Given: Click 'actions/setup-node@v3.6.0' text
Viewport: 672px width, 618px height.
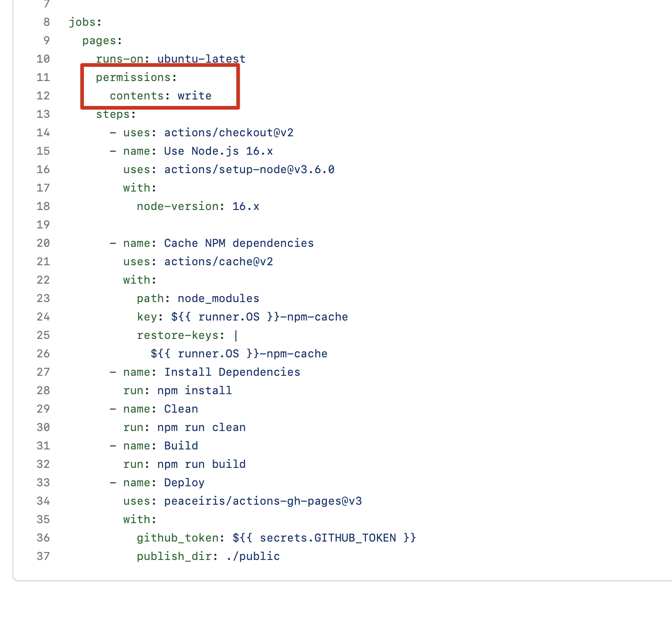Looking at the screenshot, I should [x=249, y=169].
